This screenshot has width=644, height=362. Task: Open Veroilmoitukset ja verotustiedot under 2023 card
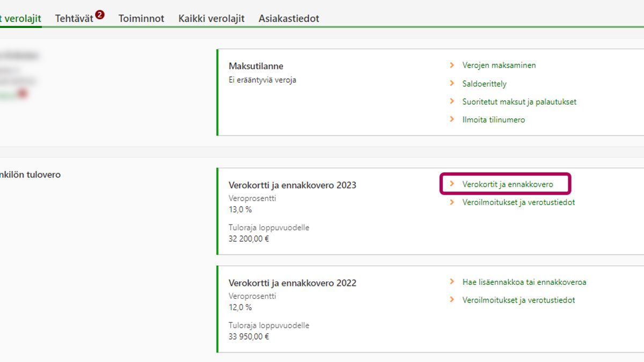[518, 203]
